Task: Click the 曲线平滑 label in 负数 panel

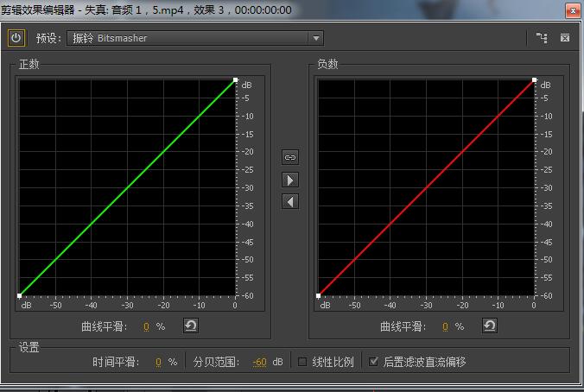Action: pos(403,327)
